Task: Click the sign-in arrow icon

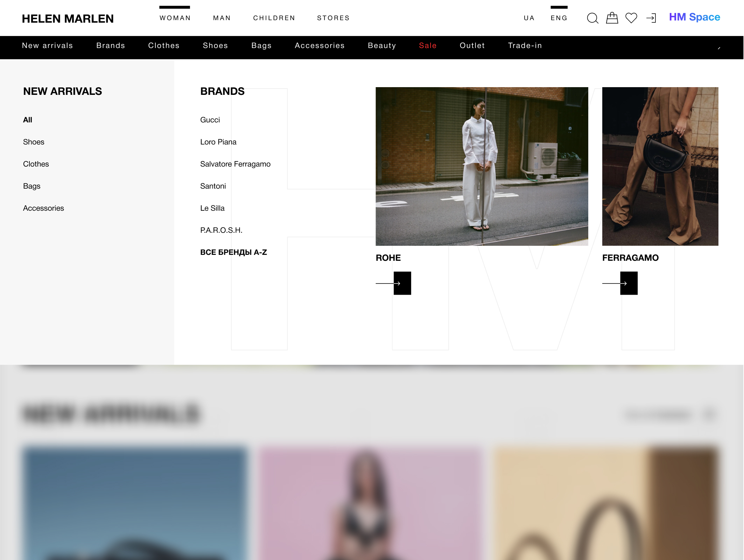Action: [651, 18]
